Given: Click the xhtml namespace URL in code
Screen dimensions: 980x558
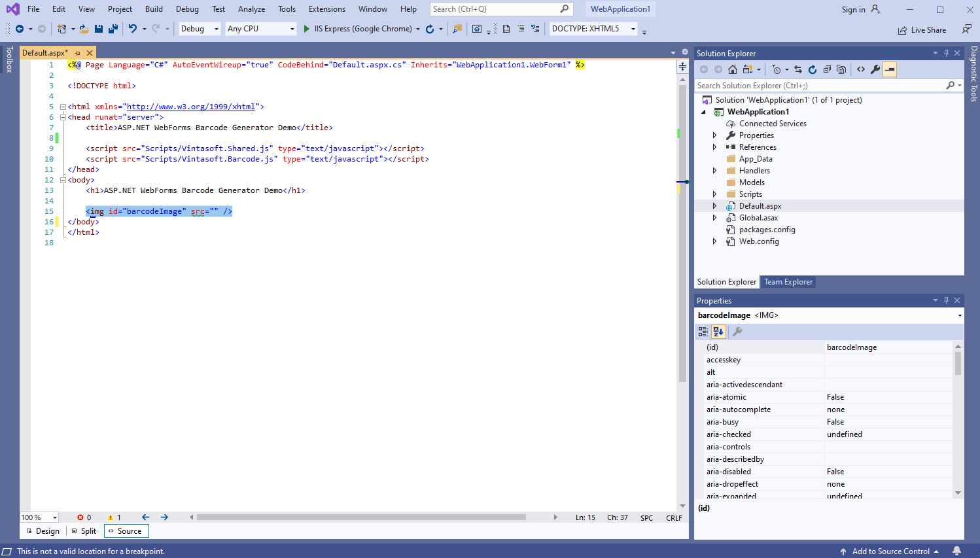Looking at the screenshot, I should 191,107.
